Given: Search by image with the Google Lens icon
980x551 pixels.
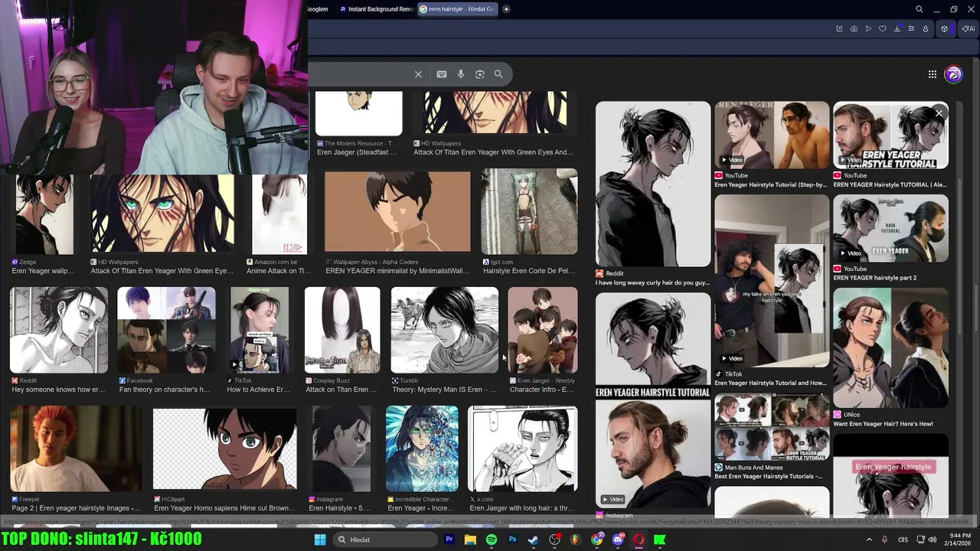Looking at the screenshot, I should (480, 74).
